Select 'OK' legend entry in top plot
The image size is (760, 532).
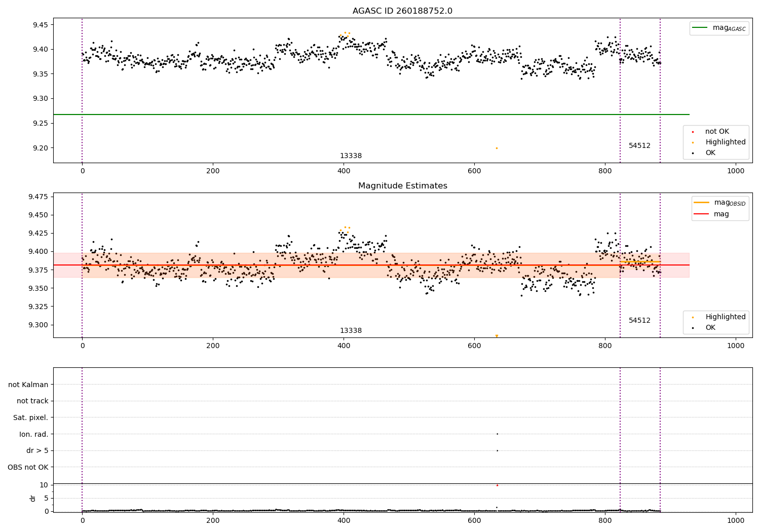pyautogui.click(x=710, y=153)
